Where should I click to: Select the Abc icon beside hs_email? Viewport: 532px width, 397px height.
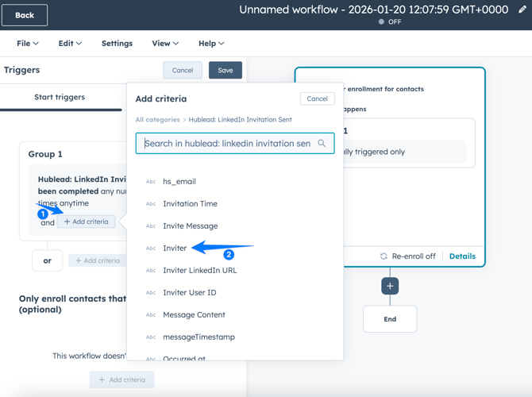click(150, 182)
